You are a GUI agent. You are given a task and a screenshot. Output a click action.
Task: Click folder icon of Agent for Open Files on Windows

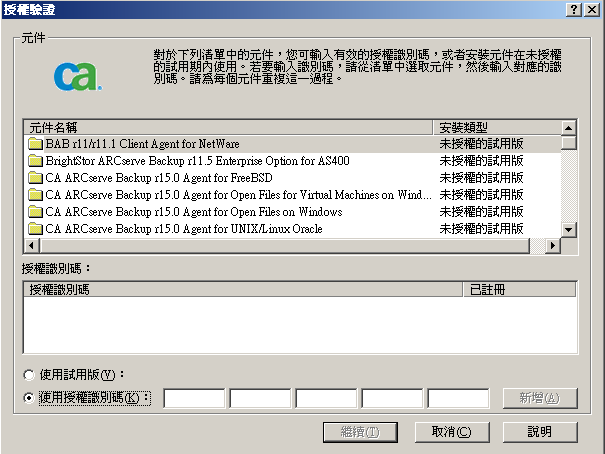point(35,212)
